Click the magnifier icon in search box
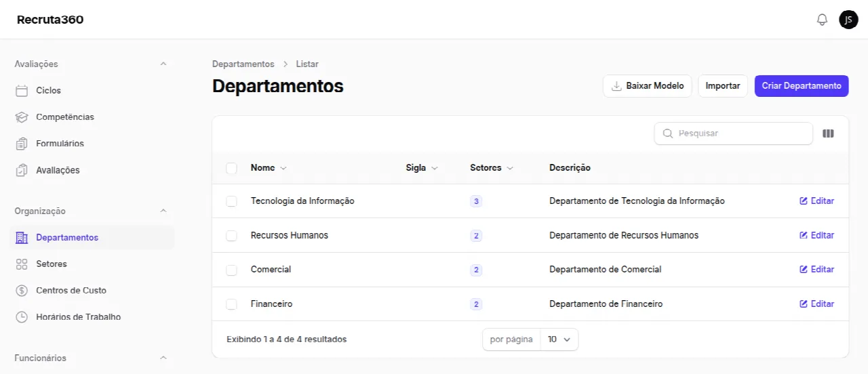Screen dimensions: 868x374 (x=667, y=133)
